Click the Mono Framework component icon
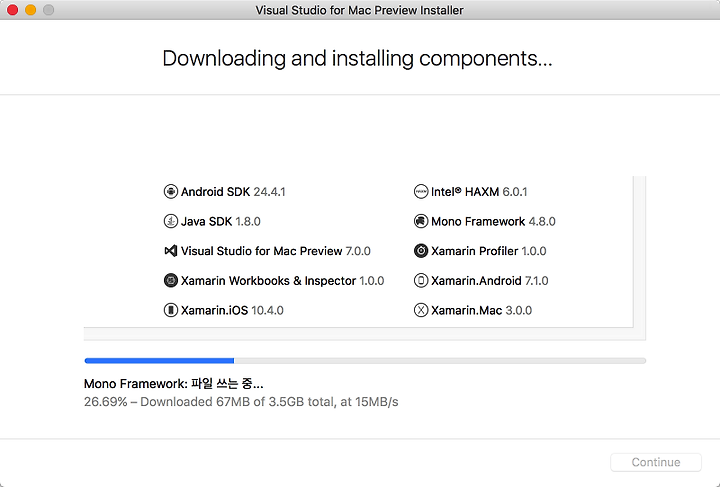 (x=421, y=221)
